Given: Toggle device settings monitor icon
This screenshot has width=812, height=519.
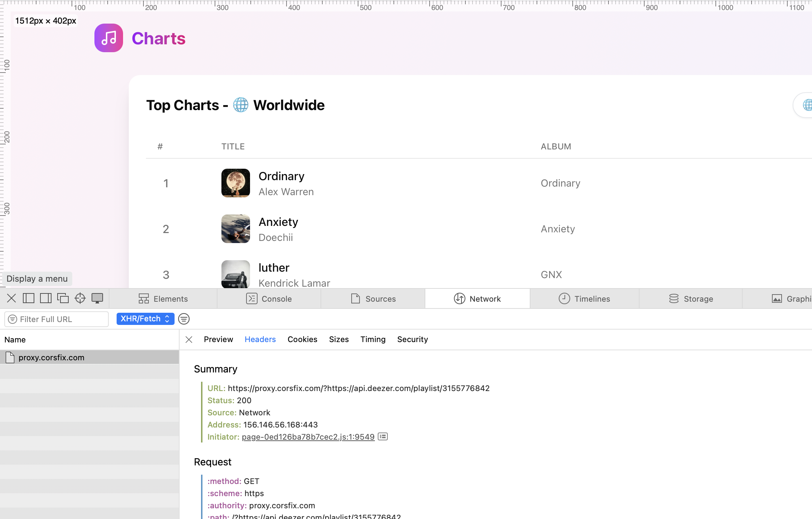Looking at the screenshot, I should [97, 298].
